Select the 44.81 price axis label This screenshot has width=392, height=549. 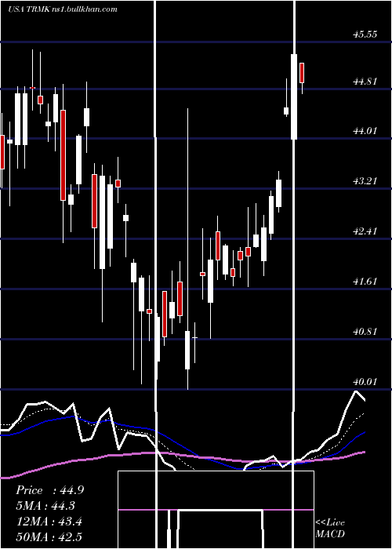point(365,82)
